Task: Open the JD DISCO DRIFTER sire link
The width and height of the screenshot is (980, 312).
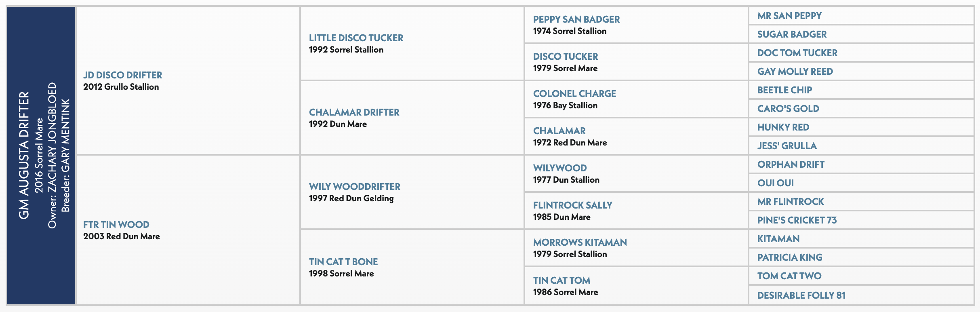Action: 122,75
